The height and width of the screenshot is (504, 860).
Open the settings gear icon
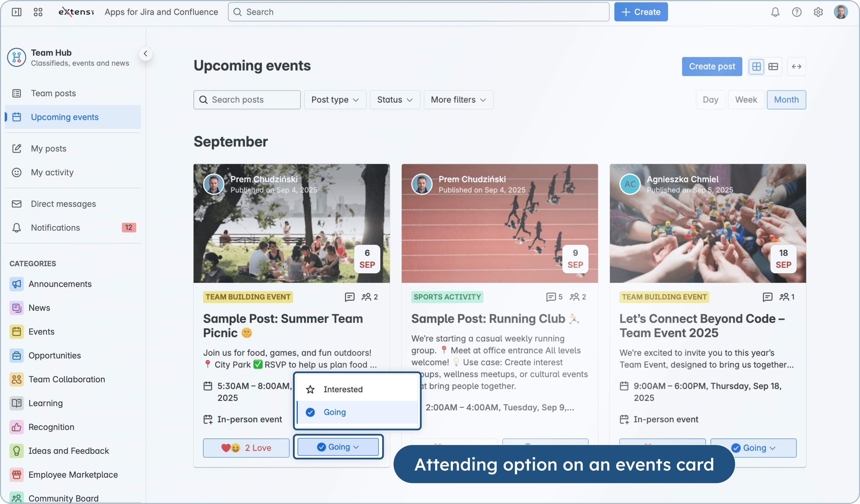click(818, 12)
